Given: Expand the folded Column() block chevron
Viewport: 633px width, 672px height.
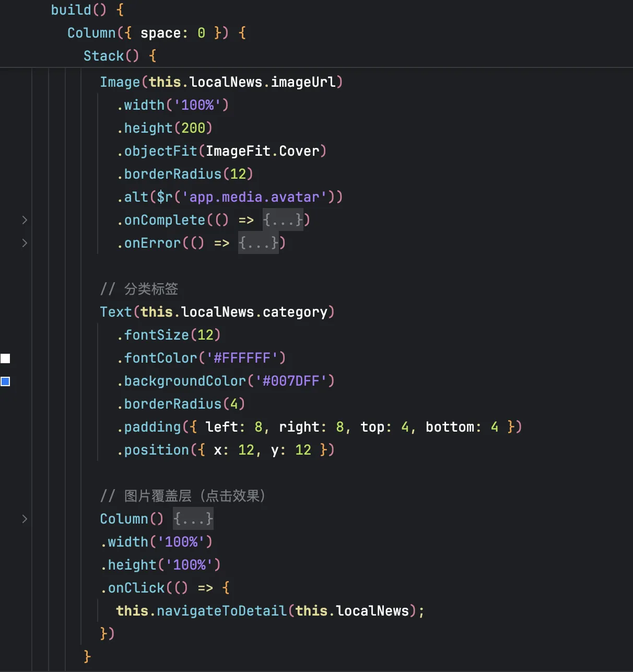Looking at the screenshot, I should pos(25,519).
